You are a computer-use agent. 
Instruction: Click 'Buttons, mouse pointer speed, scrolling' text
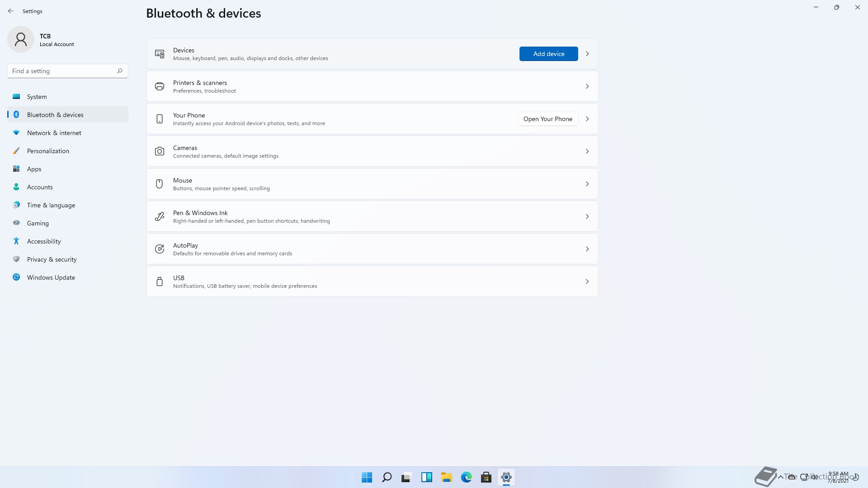click(222, 188)
